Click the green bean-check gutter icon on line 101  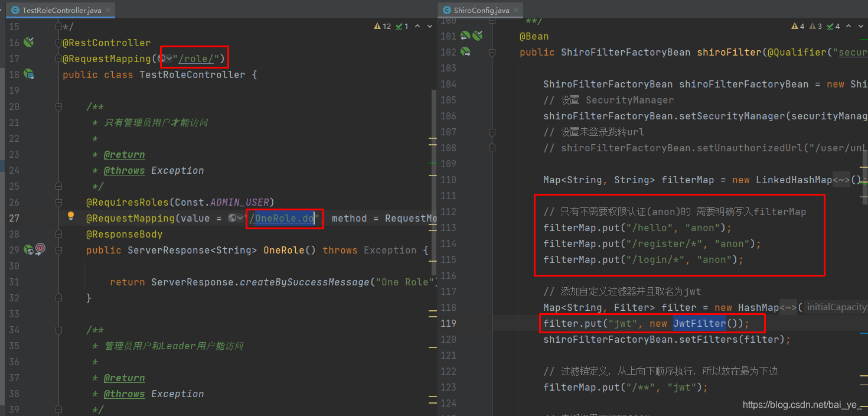478,35
